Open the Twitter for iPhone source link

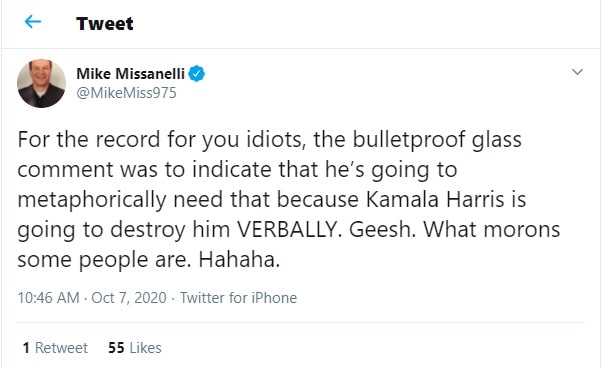tap(238, 298)
